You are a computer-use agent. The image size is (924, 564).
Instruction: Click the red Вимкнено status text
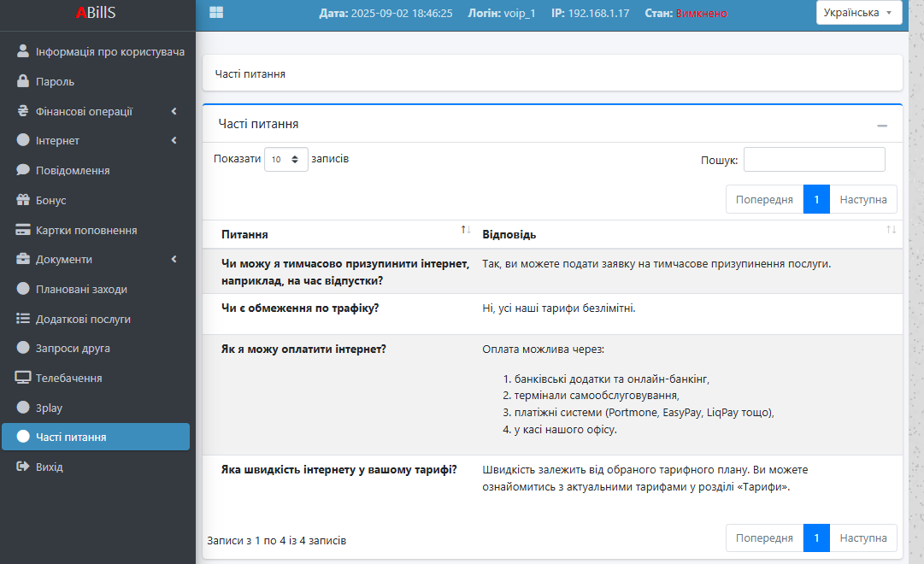[x=701, y=13]
